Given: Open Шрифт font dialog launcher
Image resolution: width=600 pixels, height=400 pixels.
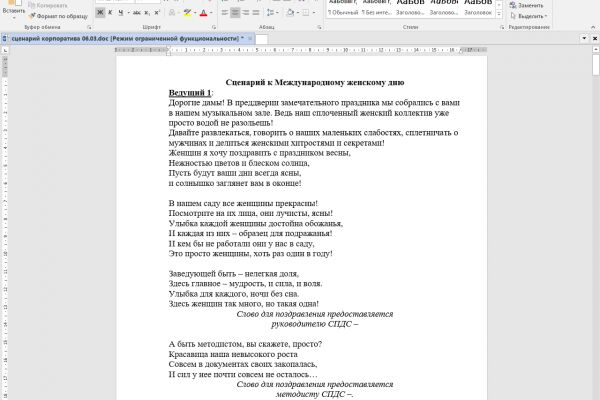Looking at the screenshot, I should click(214, 27).
